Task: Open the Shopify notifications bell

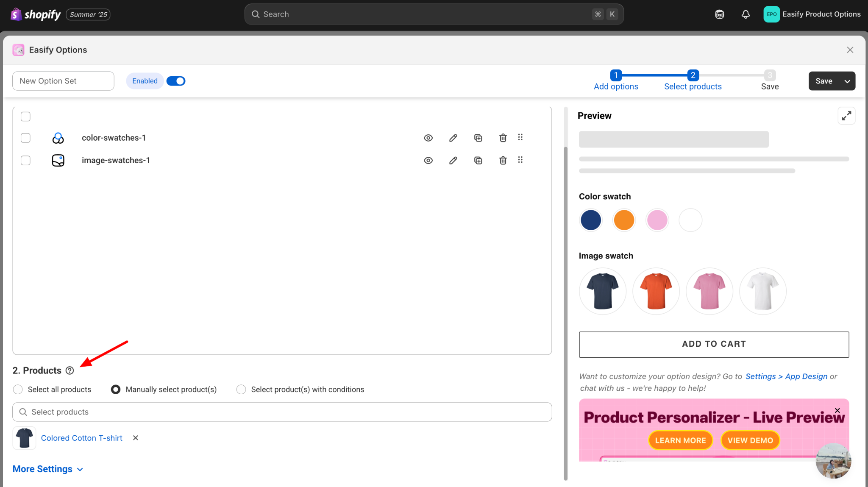Action: click(746, 14)
